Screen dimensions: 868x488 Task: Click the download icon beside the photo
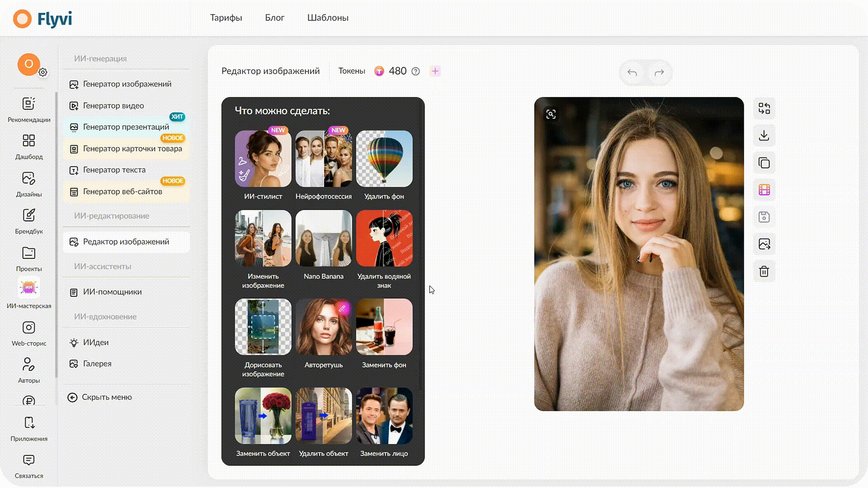tap(764, 136)
